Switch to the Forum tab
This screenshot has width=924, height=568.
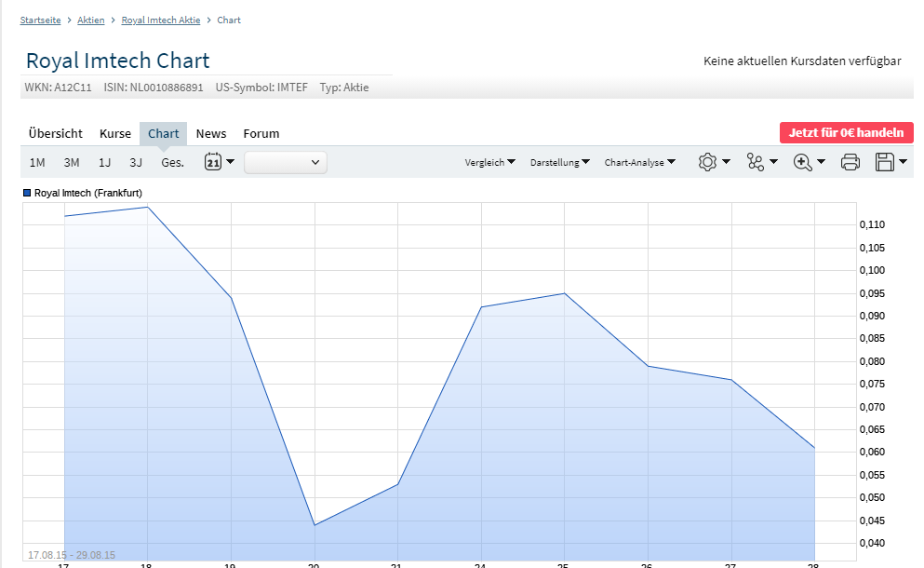[x=261, y=133]
